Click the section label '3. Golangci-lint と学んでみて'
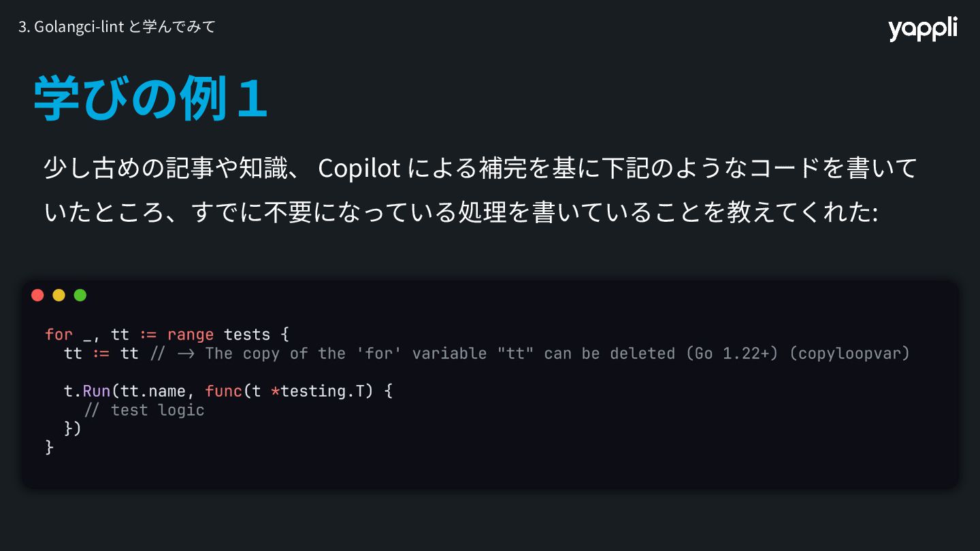The image size is (980, 551). click(x=116, y=27)
